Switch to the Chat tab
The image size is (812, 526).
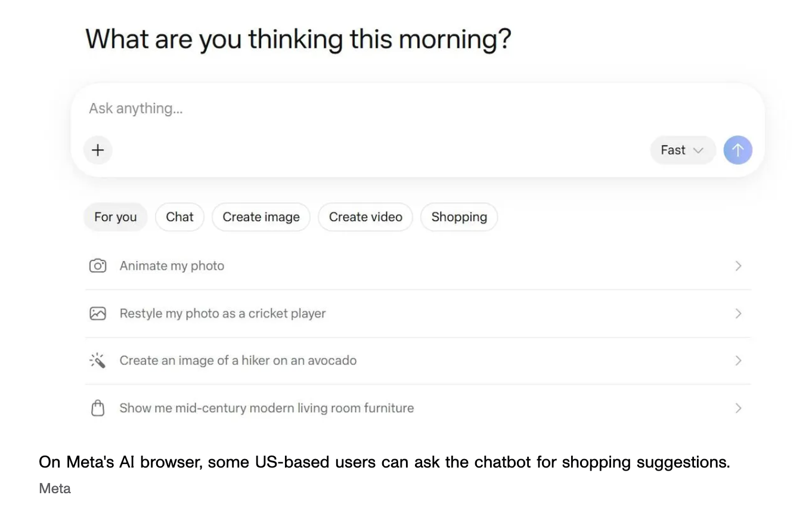(179, 217)
